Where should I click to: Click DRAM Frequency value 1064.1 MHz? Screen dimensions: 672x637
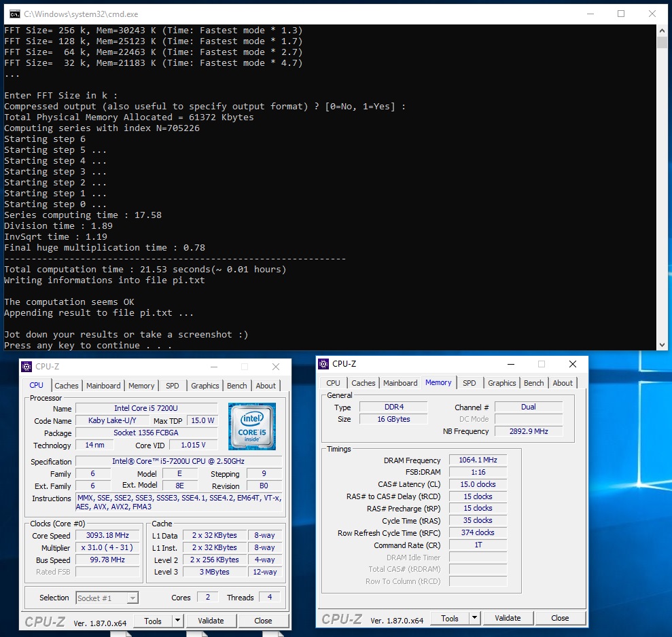pyautogui.click(x=478, y=460)
